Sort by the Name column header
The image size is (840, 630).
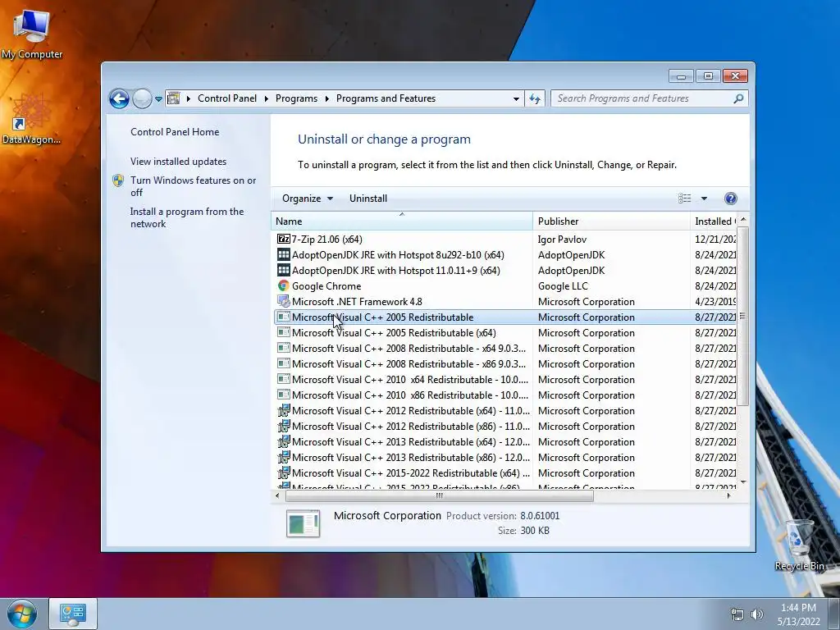pos(402,221)
